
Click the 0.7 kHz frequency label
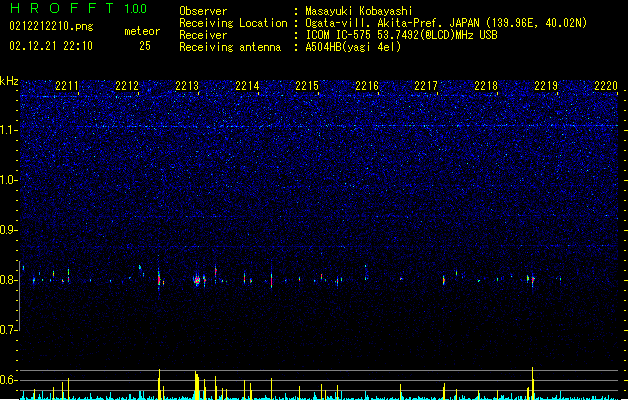pyautogui.click(x=8, y=330)
